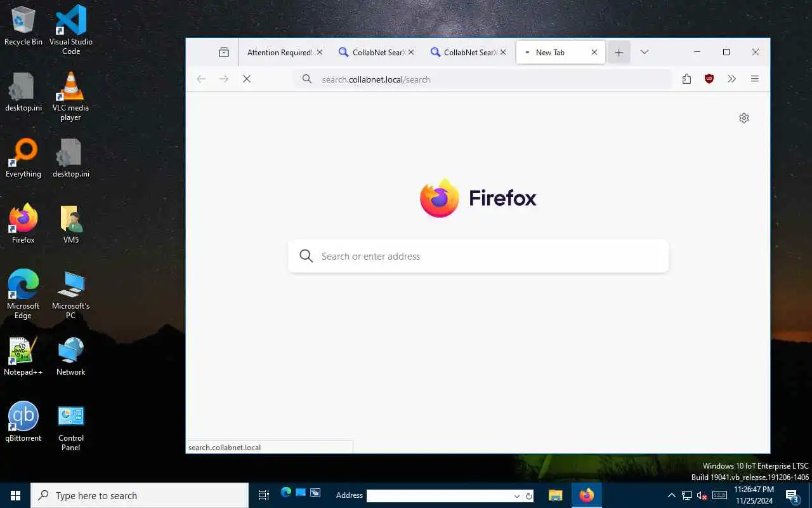This screenshot has width=812, height=508.
Task: Close the Attention Required tab
Action: click(x=319, y=52)
